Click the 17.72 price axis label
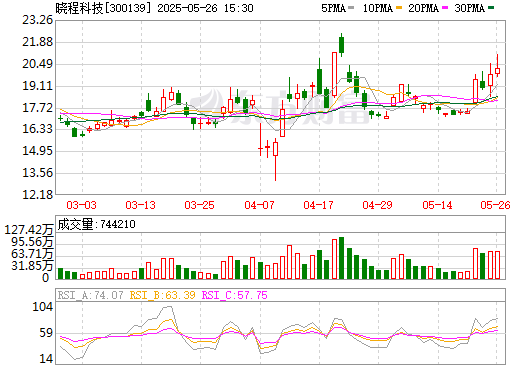The image size is (520, 365). pyautogui.click(x=37, y=108)
